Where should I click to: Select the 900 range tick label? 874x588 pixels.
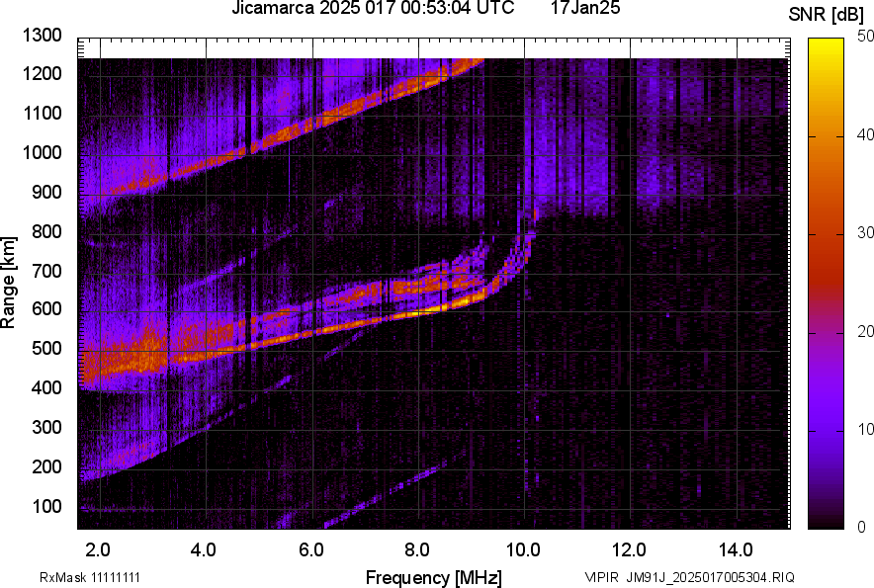click(46, 193)
